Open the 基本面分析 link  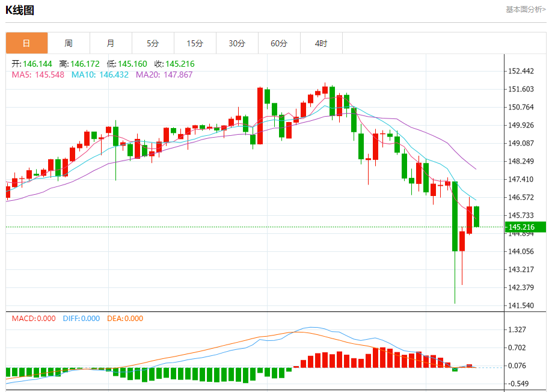click(526, 10)
